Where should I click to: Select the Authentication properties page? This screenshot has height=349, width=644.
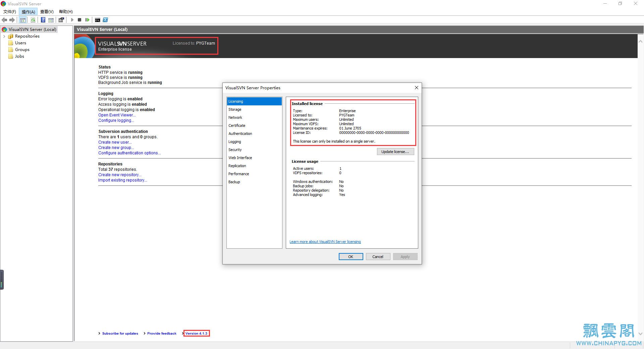pyautogui.click(x=254, y=134)
